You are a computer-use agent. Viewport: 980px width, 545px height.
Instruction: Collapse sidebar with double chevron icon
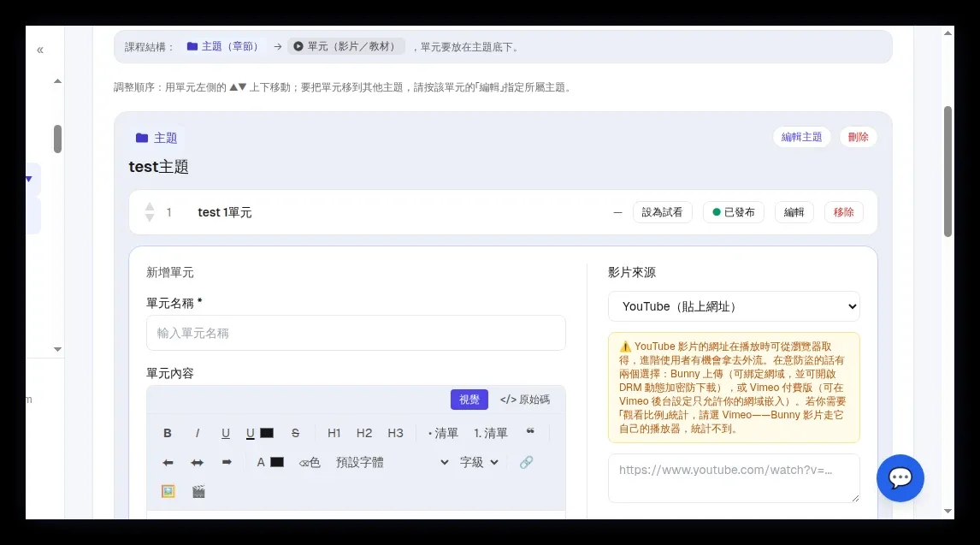pos(40,50)
